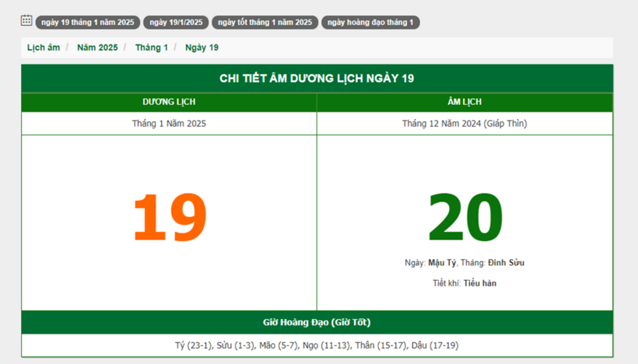638x364 pixels.
Task: Open the 'Năm 2025' breadcrumb
Action: [97, 47]
